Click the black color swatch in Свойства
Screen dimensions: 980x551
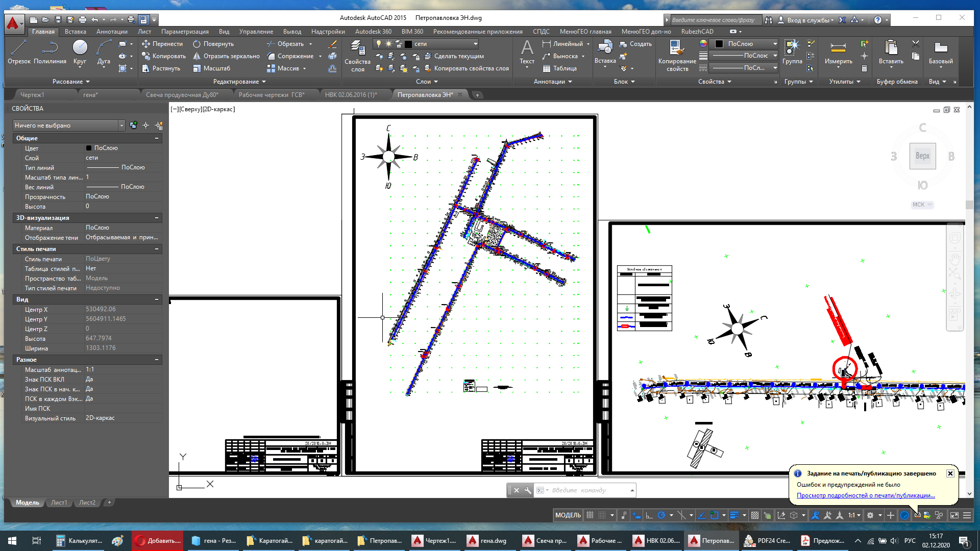tap(719, 44)
